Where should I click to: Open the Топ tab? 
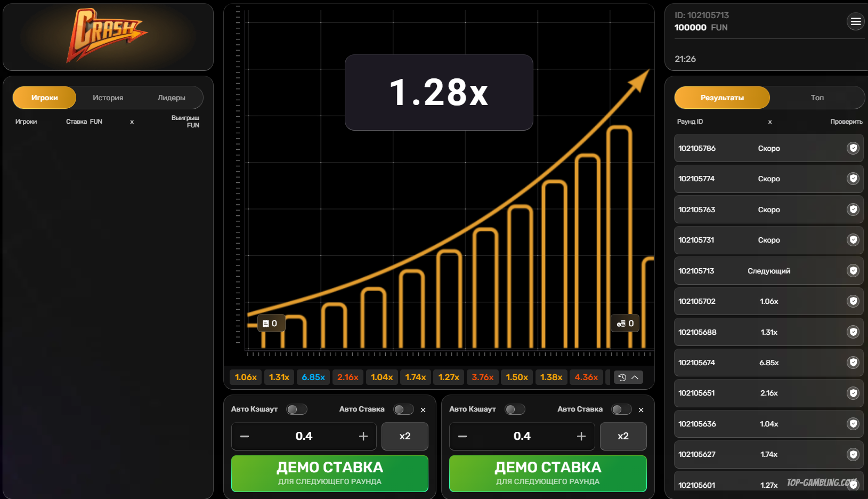[x=817, y=98]
